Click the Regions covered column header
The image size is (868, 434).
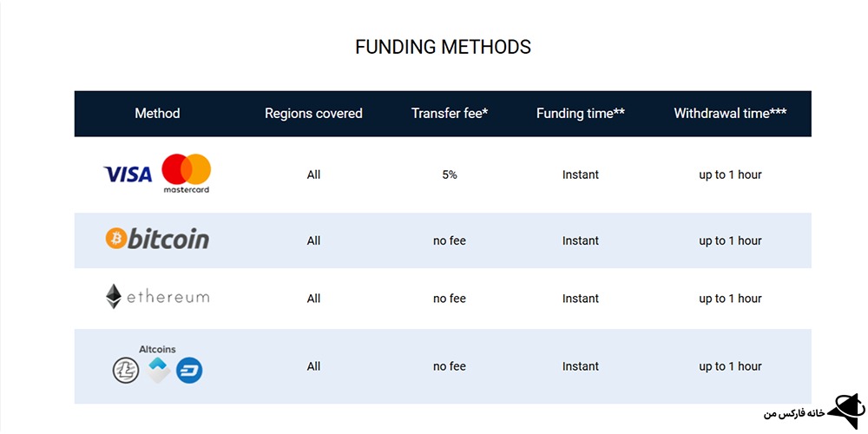click(x=313, y=114)
